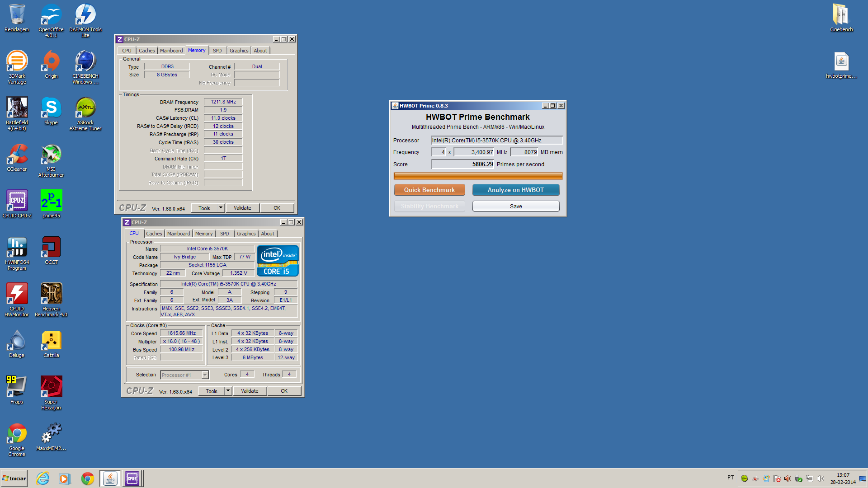Screen dimensions: 868x488
Task: Open Mainboard tab in upper CPU-Z window
Action: pyautogui.click(x=171, y=51)
